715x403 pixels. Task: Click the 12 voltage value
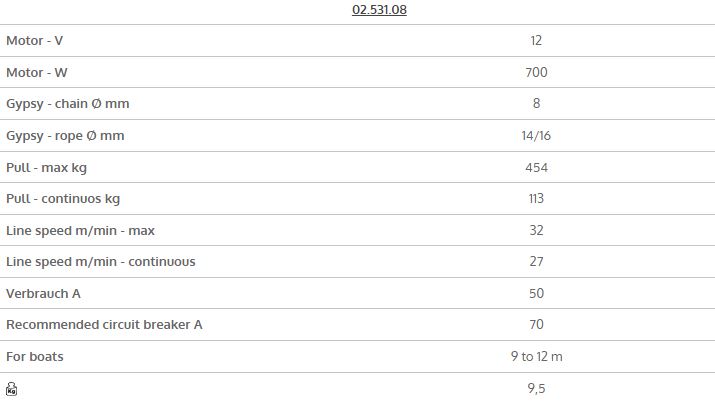point(536,41)
